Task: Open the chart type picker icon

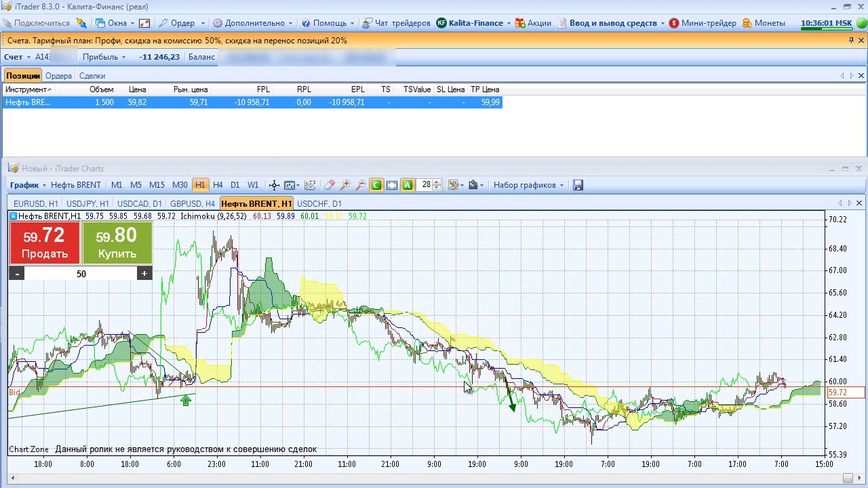Action: click(x=292, y=185)
